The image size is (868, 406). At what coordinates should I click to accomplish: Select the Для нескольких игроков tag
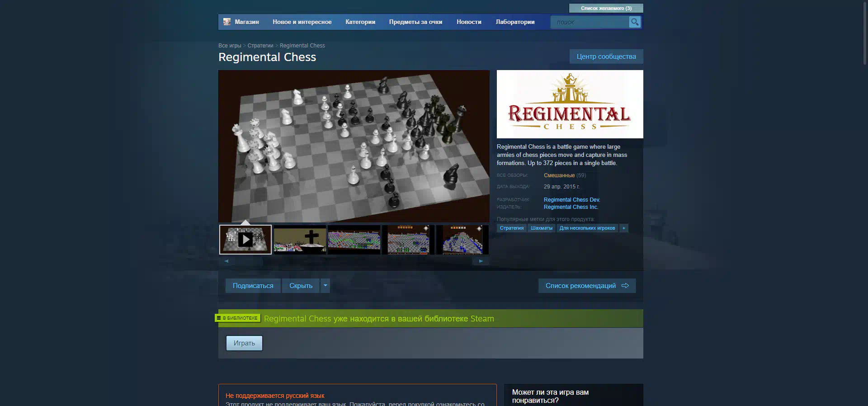tap(587, 228)
